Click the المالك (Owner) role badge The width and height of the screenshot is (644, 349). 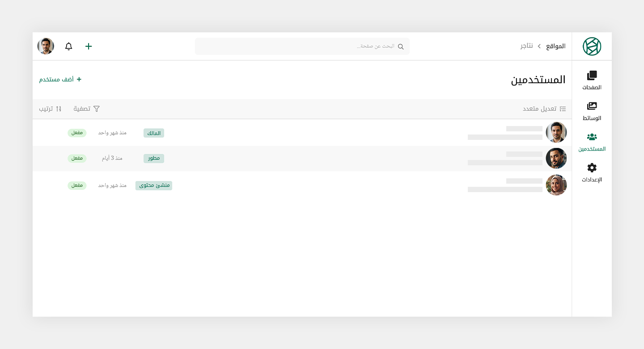(154, 133)
